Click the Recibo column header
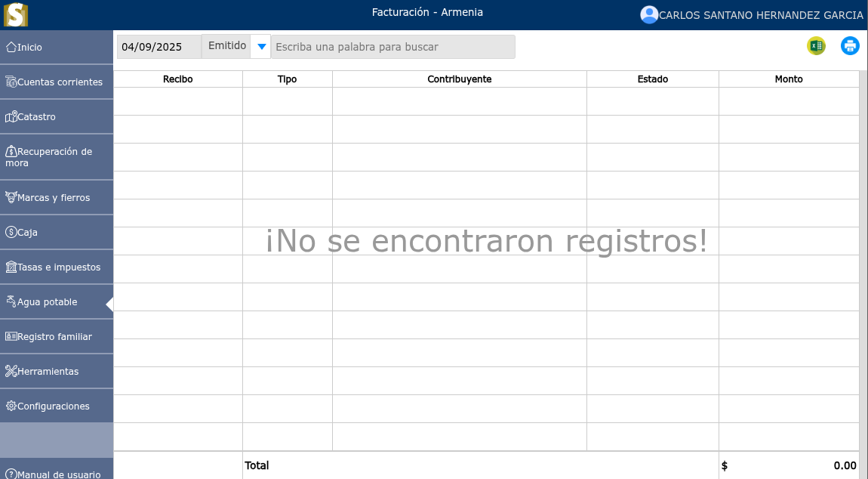Viewport: 868px width, 479px height. click(x=177, y=79)
